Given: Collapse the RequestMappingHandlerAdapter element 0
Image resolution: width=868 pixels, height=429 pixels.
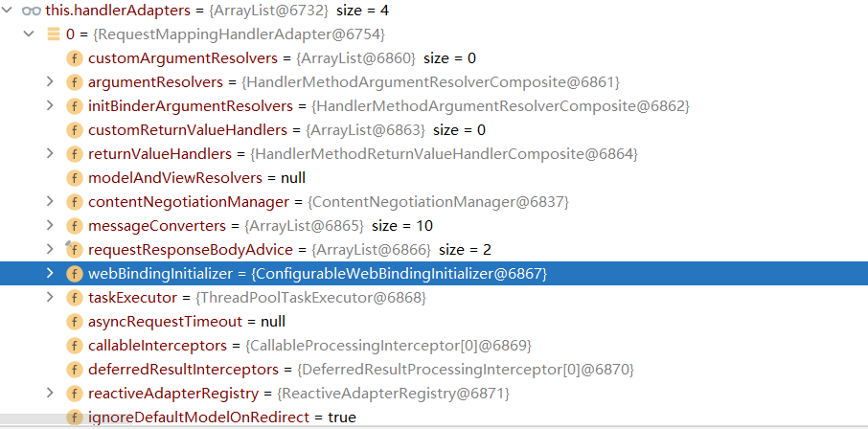Looking at the screenshot, I should (28, 34).
